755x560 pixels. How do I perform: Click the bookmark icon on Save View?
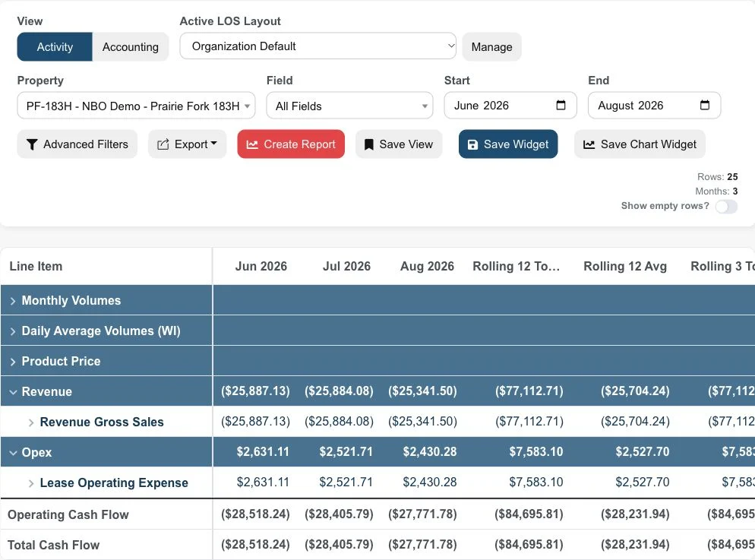click(369, 144)
